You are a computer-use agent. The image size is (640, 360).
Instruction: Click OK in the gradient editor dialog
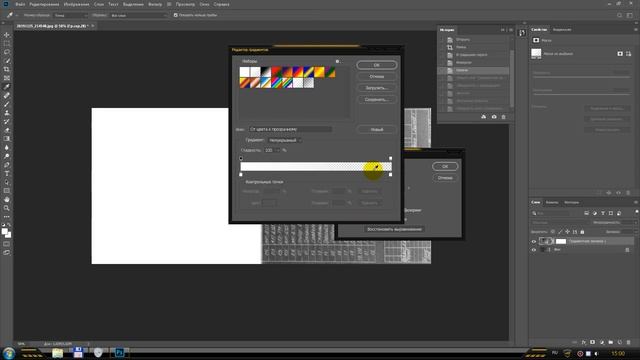376,65
